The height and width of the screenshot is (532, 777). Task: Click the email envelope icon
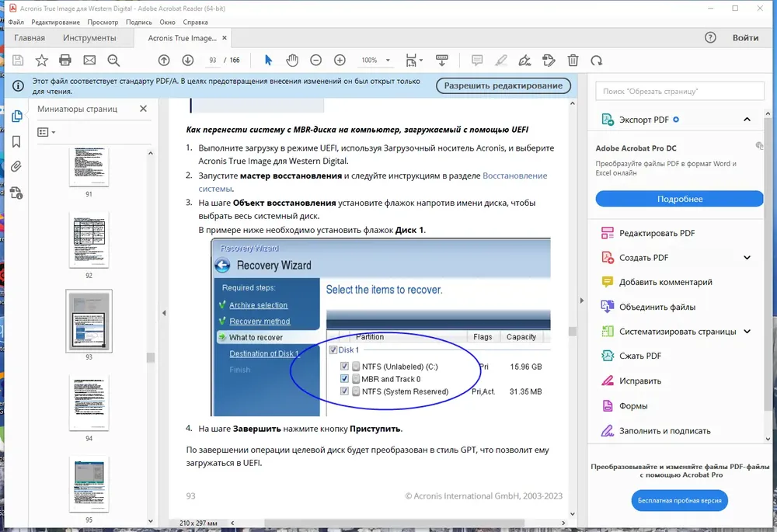[89, 61]
